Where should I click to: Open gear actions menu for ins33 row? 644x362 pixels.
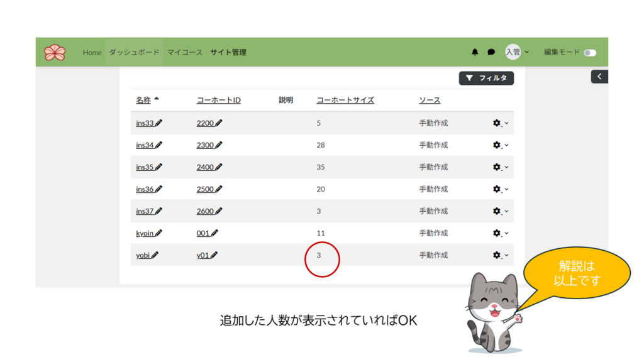click(x=500, y=123)
